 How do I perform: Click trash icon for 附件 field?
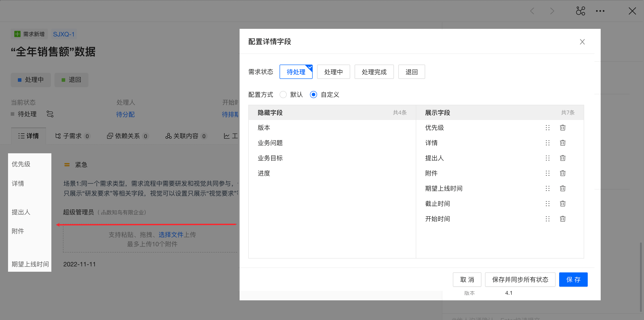point(562,173)
